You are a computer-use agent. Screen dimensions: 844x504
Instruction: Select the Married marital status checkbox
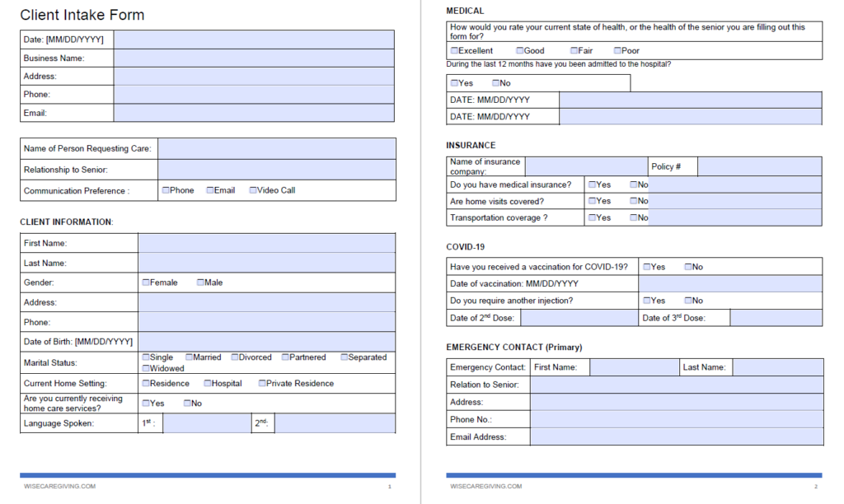(189, 357)
